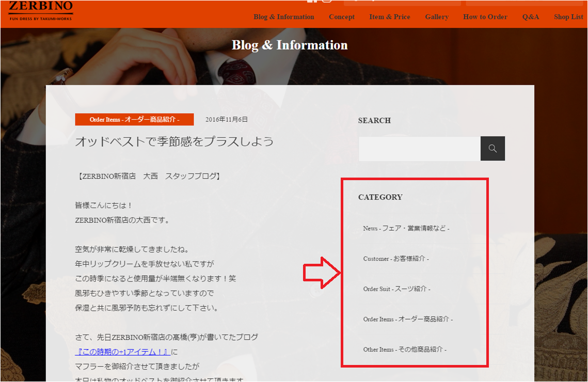588x382 pixels.
Task: Go to the Concept page
Action: (x=341, y=17)
